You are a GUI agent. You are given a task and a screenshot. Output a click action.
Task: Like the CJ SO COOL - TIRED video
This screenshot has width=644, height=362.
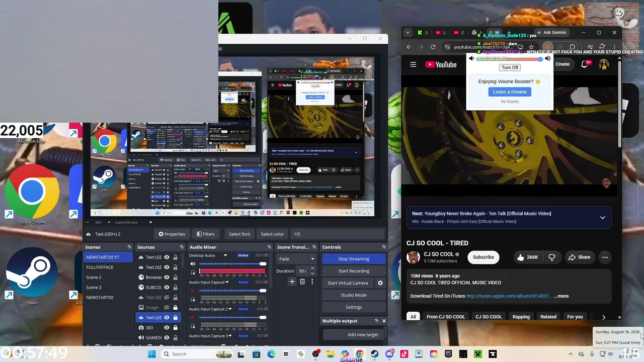pyautogui.click(x=527, y=257)
